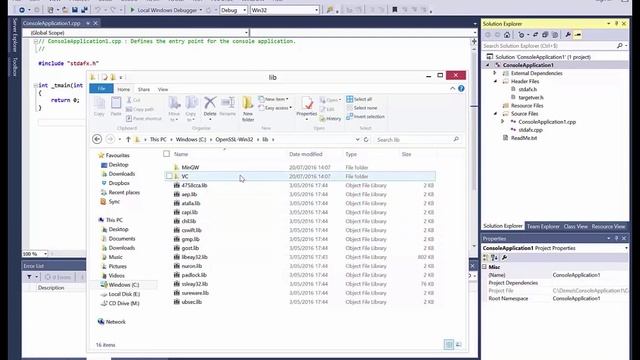Collapse Source Files node
Image resolution: width=640 pixels, height=360 pixels.
[x=495, y=113]
